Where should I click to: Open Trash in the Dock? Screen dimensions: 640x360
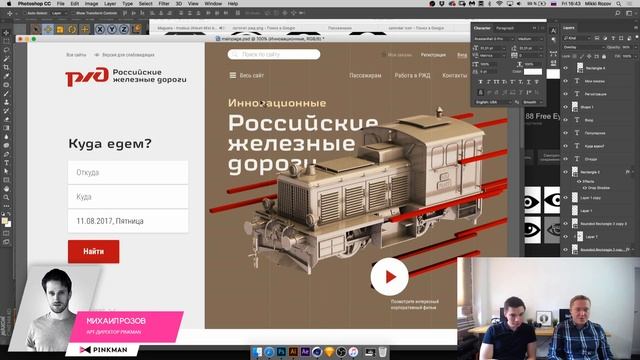[x=382, y=351]
